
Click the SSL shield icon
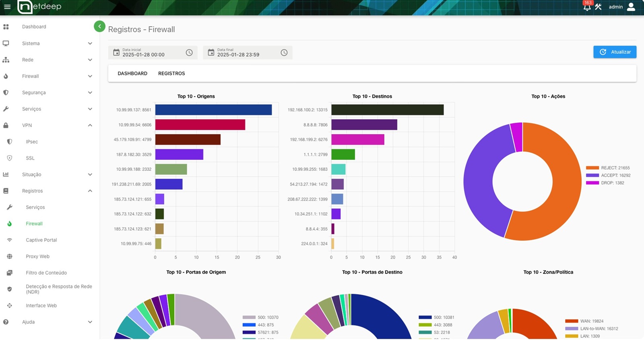pyautogui.click(x=10, y=158)
